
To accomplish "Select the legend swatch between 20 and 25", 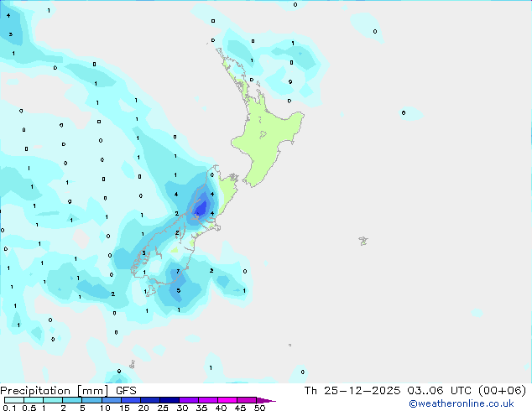I will click(150, 400).
